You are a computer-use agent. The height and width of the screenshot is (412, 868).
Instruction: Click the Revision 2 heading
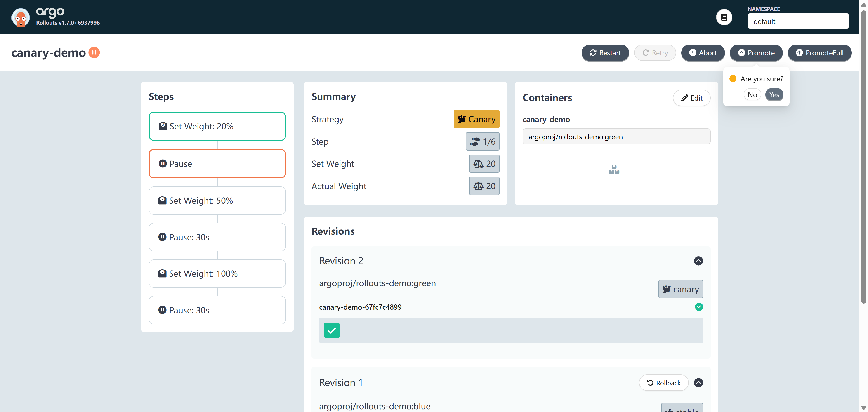pyautogui.click(x=341, y=261)
